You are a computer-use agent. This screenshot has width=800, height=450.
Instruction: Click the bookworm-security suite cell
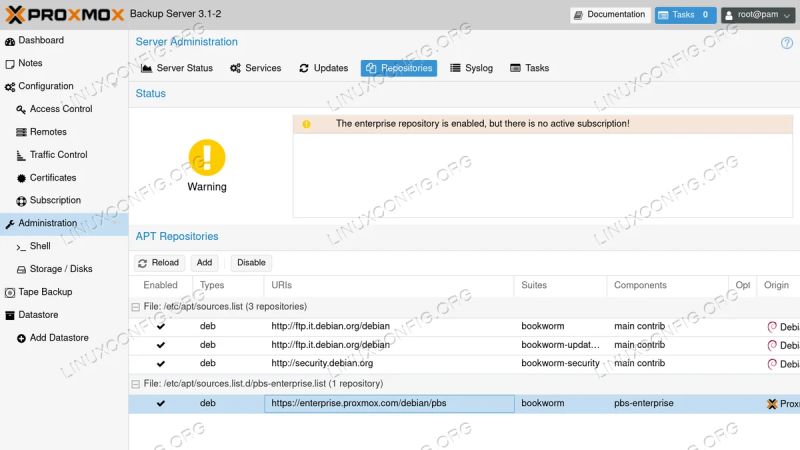coord(561,364)
